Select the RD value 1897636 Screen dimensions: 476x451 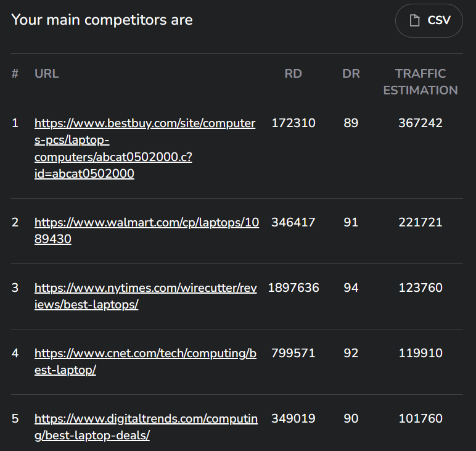293,288
